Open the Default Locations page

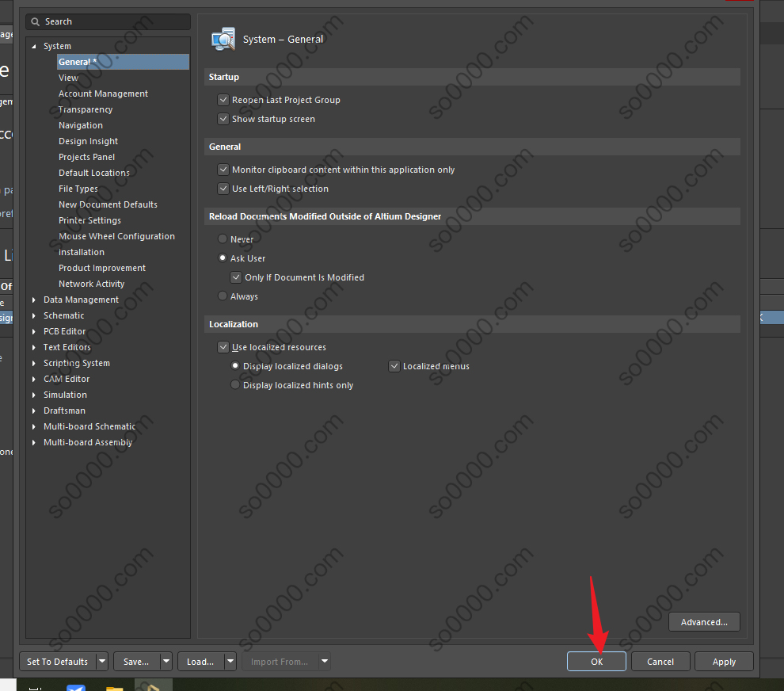pos(94,173)
